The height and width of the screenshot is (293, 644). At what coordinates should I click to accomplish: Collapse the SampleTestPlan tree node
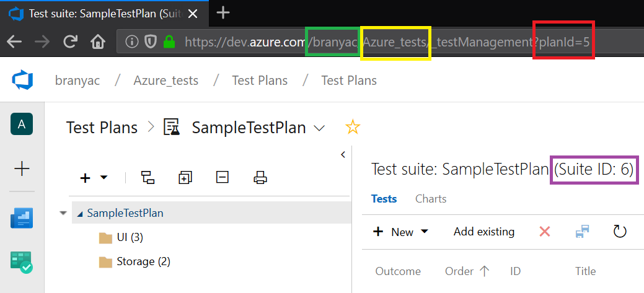(x=80, y=214)
